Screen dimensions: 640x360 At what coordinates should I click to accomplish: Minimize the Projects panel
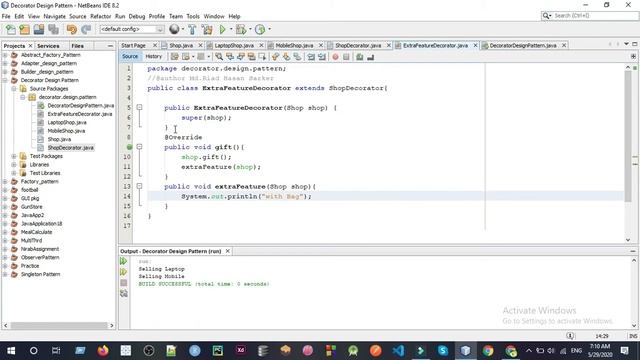click(x=110, y=46)
